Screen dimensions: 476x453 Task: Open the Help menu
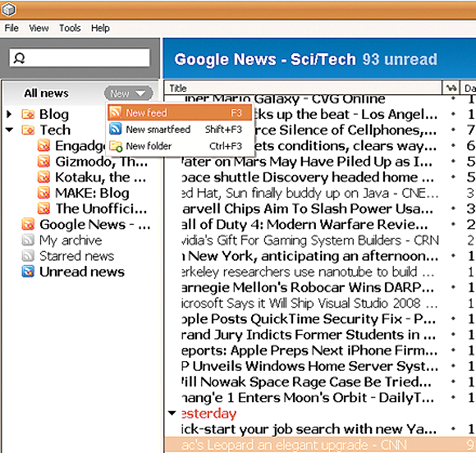pyautogui.click(x=100, y=28)
